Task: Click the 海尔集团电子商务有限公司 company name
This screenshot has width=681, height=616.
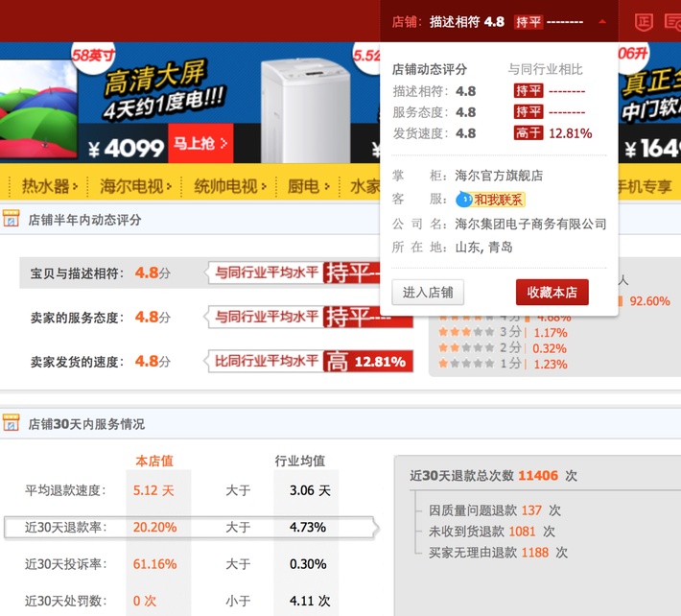Action: [x=530, y=224]
